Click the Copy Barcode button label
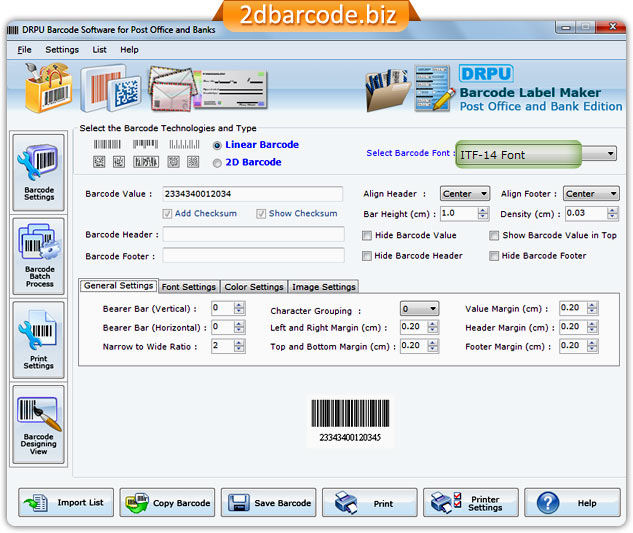633x533 pixels. click(x=182, y=503)
